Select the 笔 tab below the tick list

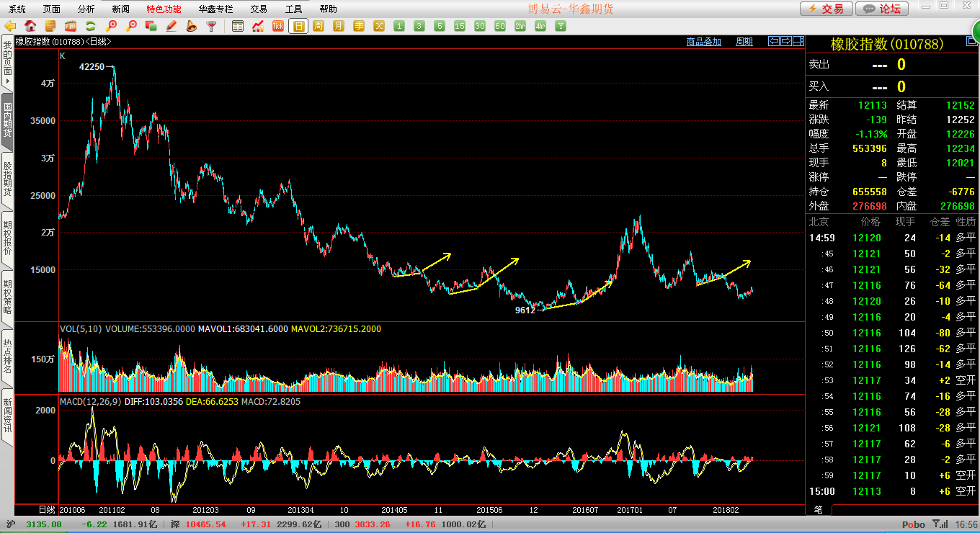[x=818, y=509]
